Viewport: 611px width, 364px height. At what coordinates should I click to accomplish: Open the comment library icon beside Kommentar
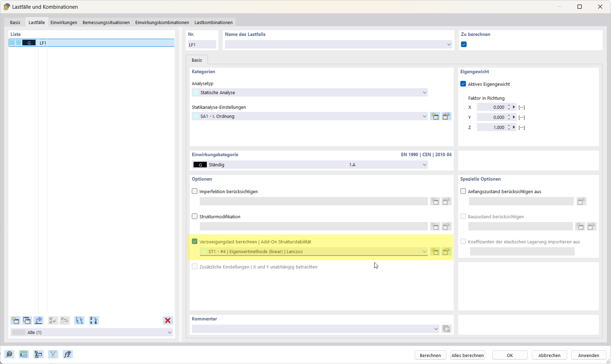coord(446,329)
